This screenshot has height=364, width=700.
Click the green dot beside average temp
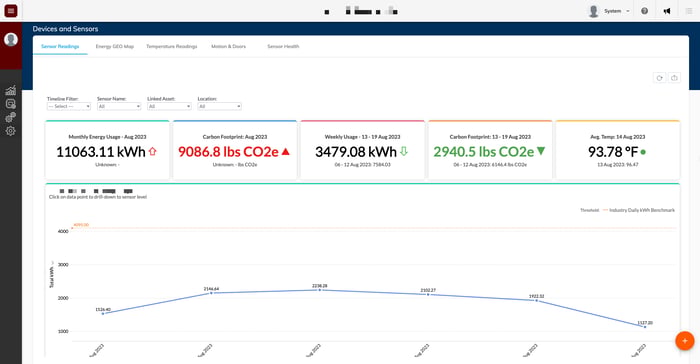click(643, 152)
